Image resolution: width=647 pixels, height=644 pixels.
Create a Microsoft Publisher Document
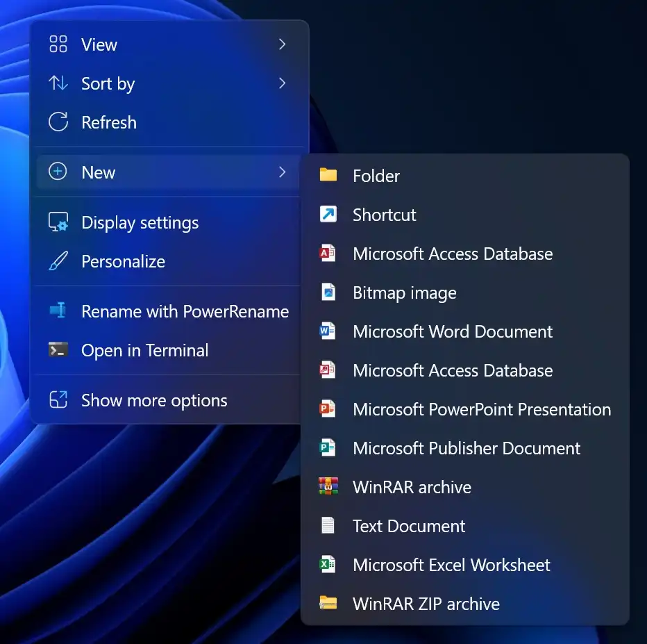(465, 448)
